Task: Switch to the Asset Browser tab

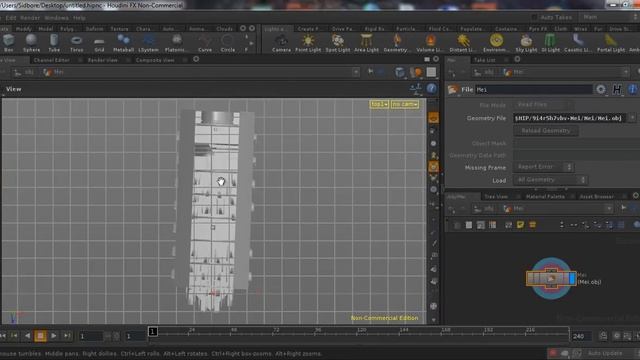Action: point(597,196)
